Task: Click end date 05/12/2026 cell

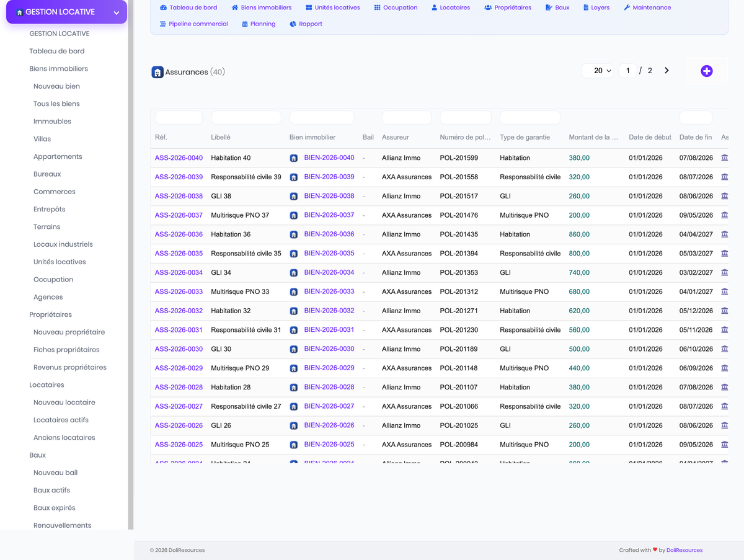Action: pyautogui.click(x=696, y=311)
